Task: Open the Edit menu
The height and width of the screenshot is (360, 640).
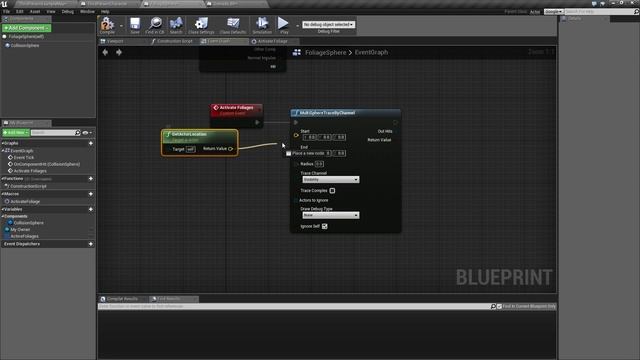Action: pyautogui.click(x=20, y=11)
